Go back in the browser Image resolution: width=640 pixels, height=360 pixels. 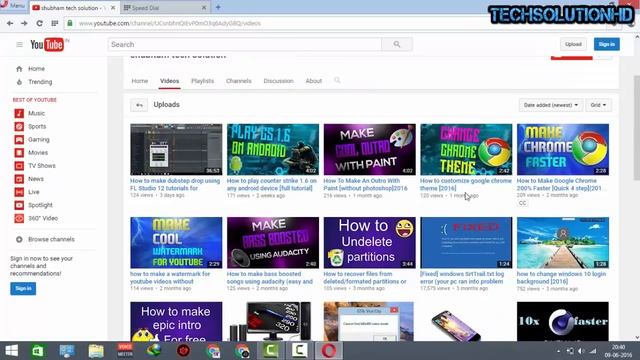pyautogui.click(x=10, y=23)
